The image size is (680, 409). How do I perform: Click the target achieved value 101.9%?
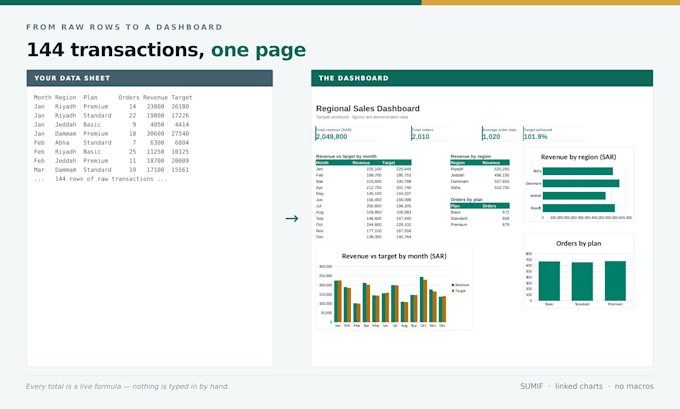[x=536, y=137]
